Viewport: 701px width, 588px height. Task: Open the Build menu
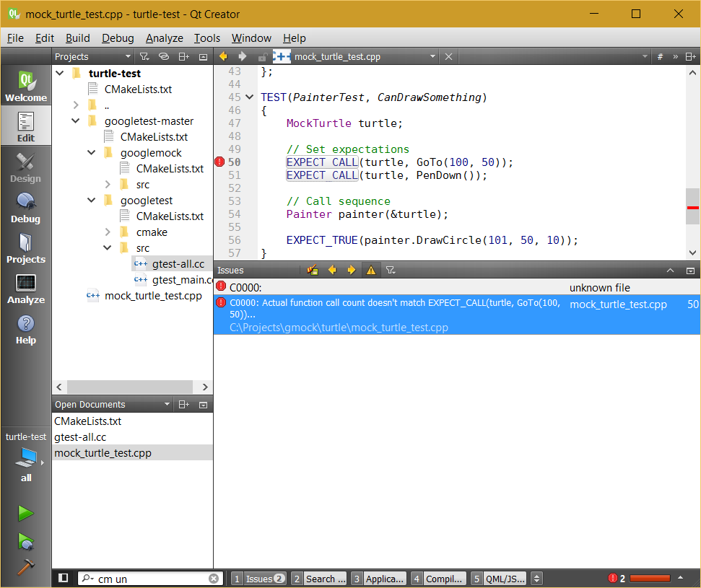tap(78, 38)
